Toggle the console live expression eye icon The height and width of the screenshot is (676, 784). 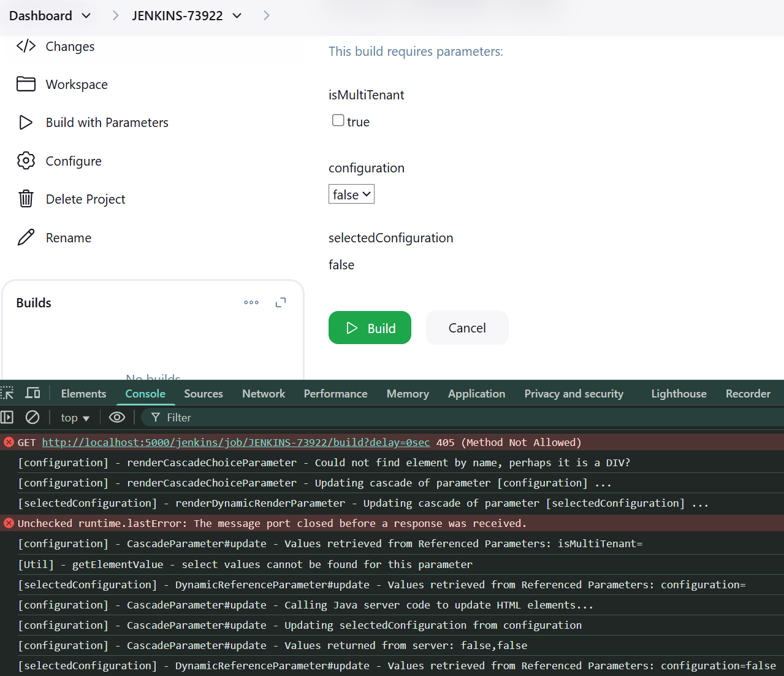pos(117,417)
